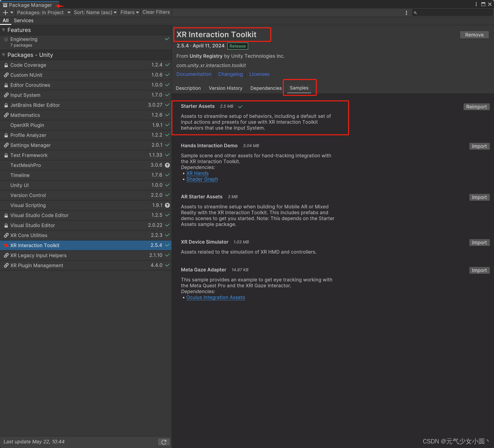The image size is (494, 448).
Task: Click the plus add package icon
Action: [5, 12]
